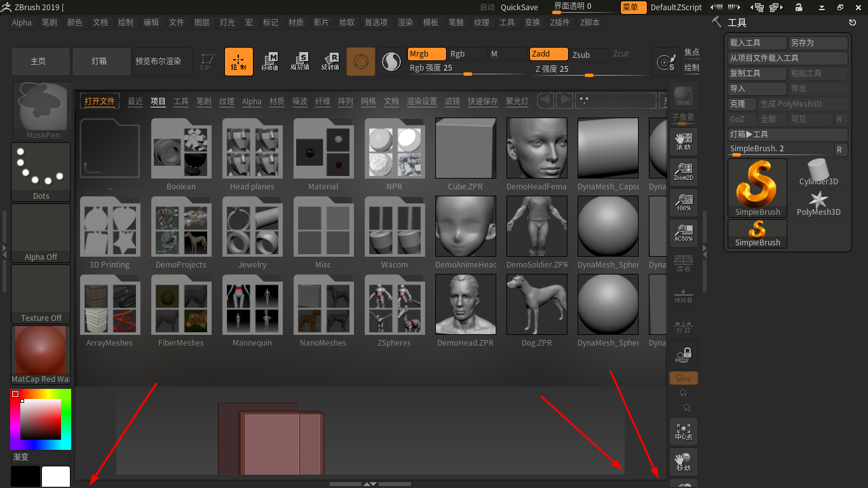This screenshot has width=868, height=488.
Task: Click the 载入工具 button
Action: pos(757,43)
